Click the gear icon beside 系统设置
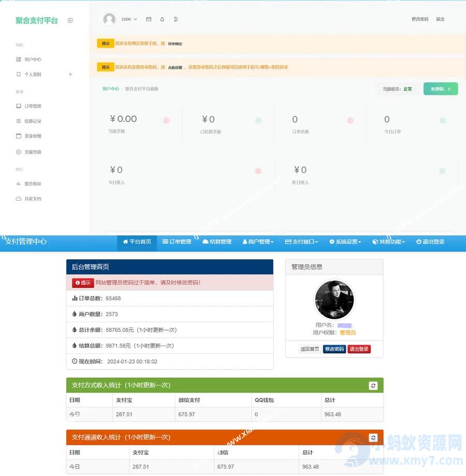466x476 pixels. [332, 242]
